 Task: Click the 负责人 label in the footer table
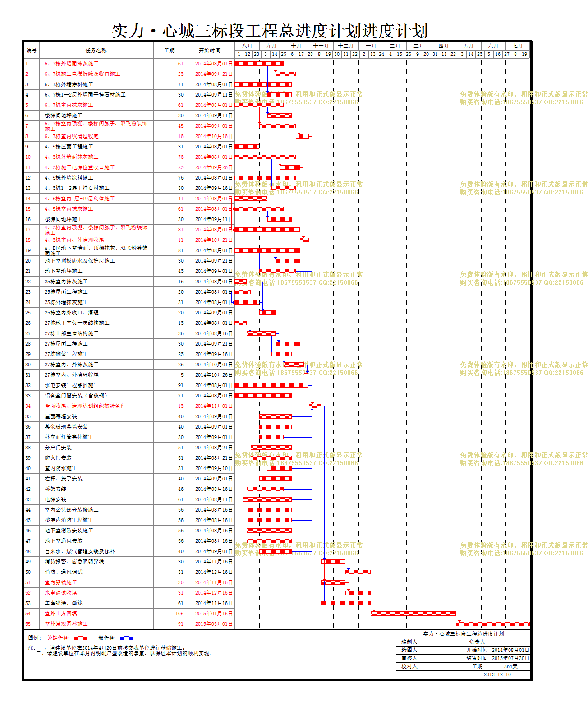[x=477, y=642]
